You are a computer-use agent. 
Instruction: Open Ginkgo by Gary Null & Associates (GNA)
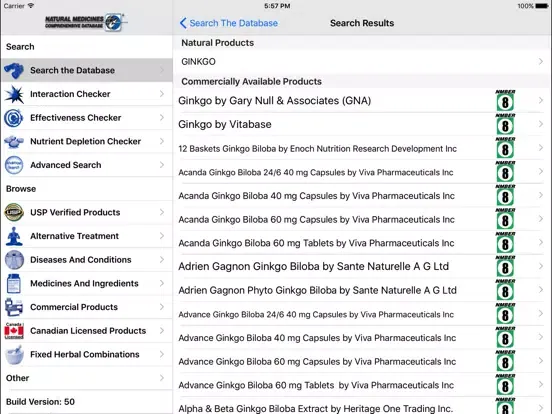tap(362, 101)
